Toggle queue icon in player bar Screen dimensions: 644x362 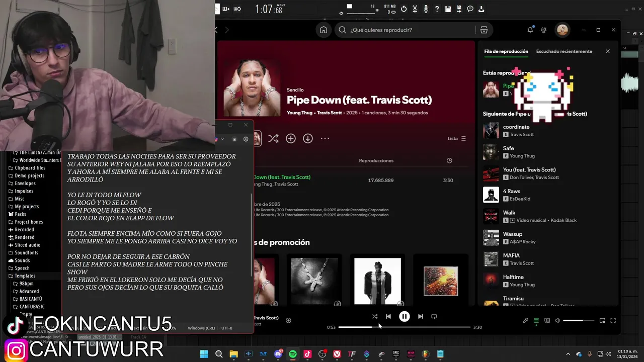[x=536, y=320]
